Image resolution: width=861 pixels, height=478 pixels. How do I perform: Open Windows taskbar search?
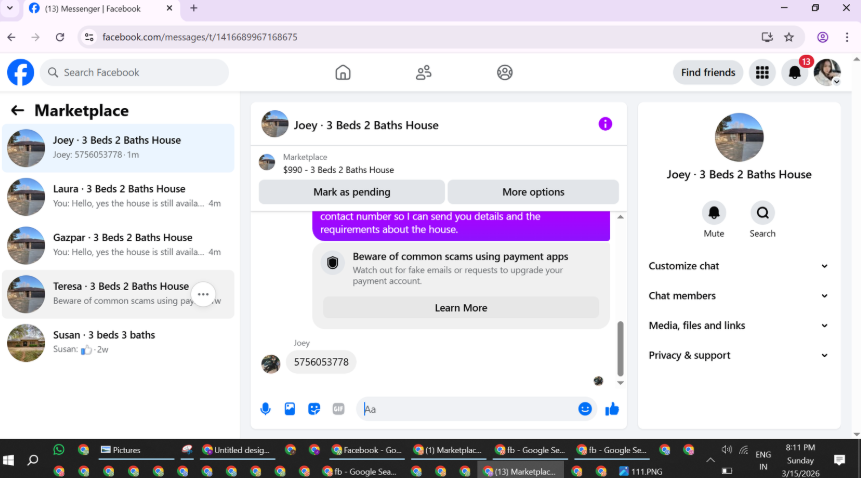(x=33, y=460)
